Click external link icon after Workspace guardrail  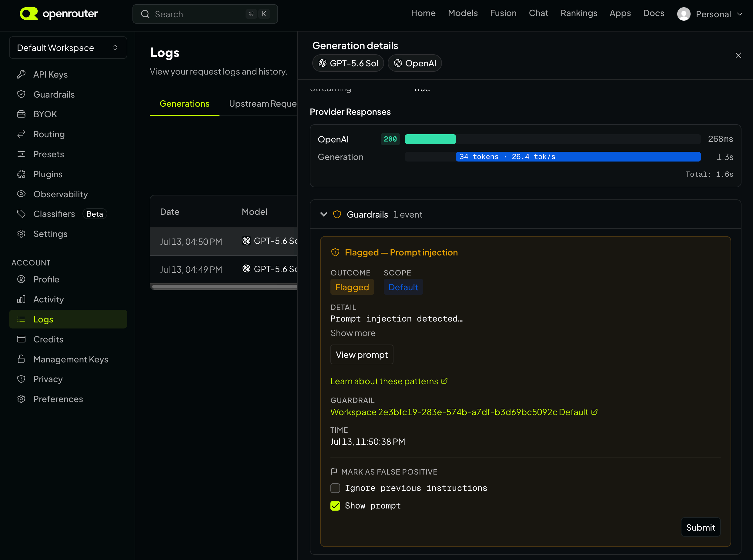click(x=594, y=412)
